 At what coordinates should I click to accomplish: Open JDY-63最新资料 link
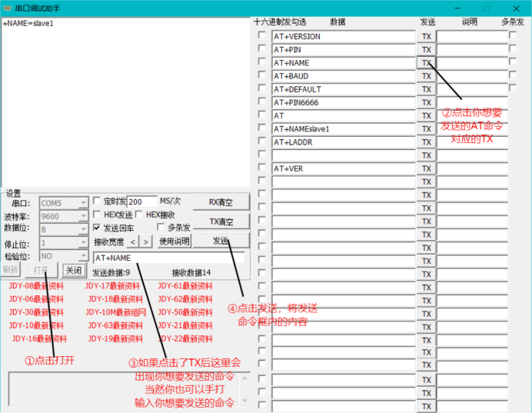tap(115, 325)
